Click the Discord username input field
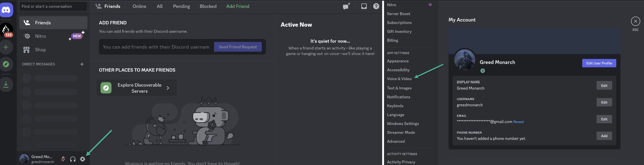Viewport: 644px width, 165px height. pyautogui.click(x=156, y=47)
